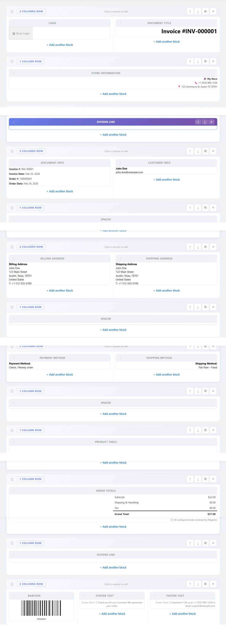Move the highlighted purple Divider Line block up
The width and height of the screenshot is (226, 644).
tap(198, 122)
